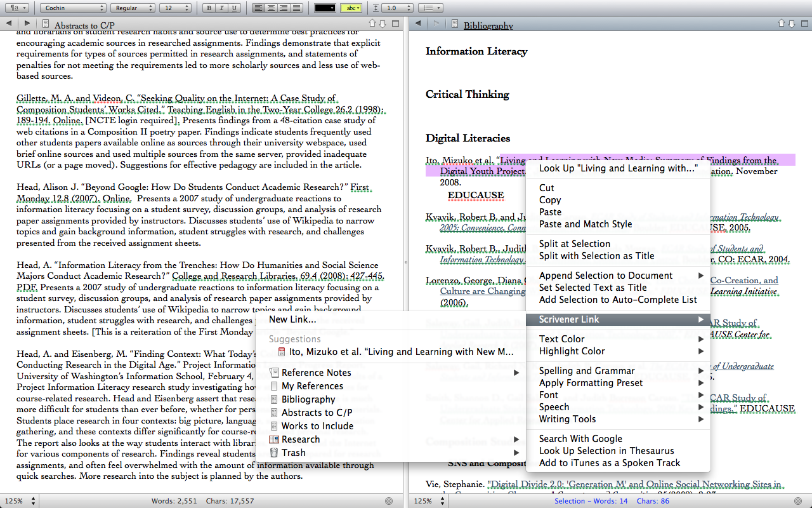Screen dimensions: 812x508
Task: Align text right in toolbar
Action: (284, 8)
